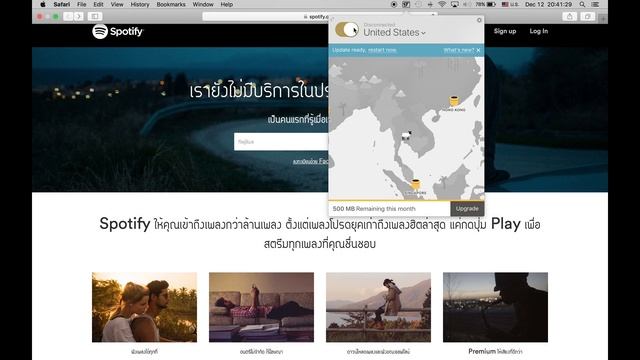The image size is (640, 360).
Task: Select the Hong Kong tunnel on map
Action: [454, 102]
